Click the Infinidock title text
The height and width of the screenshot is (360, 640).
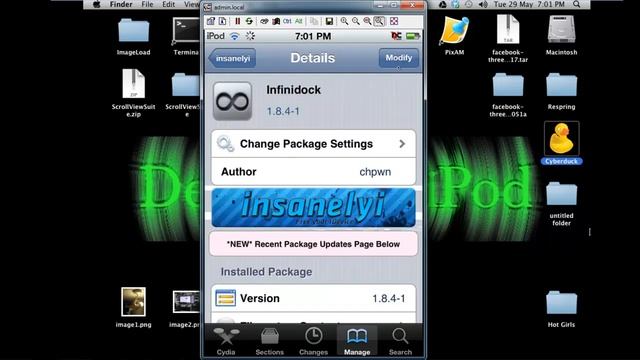[293, 90]
